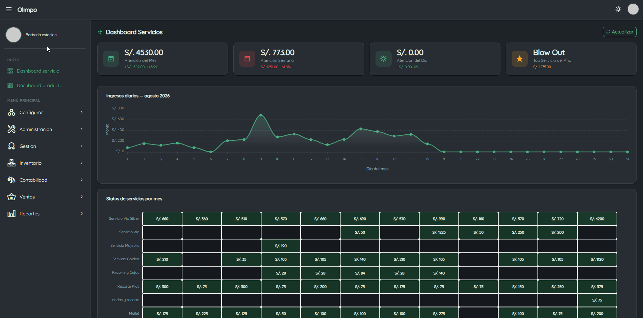This screenshot has height=318, width=644.
Task: Expand the Inventario chevron
Action: click(x=82, y=163)
